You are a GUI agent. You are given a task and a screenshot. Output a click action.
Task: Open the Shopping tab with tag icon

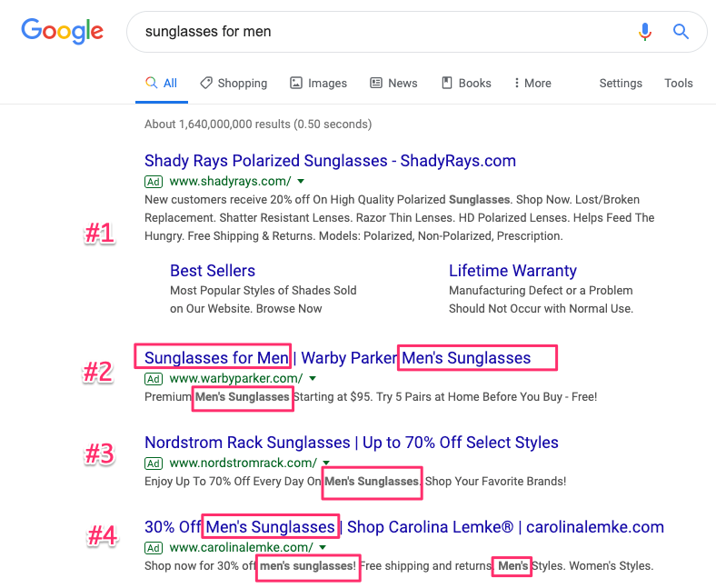click(x=234, y=83)
